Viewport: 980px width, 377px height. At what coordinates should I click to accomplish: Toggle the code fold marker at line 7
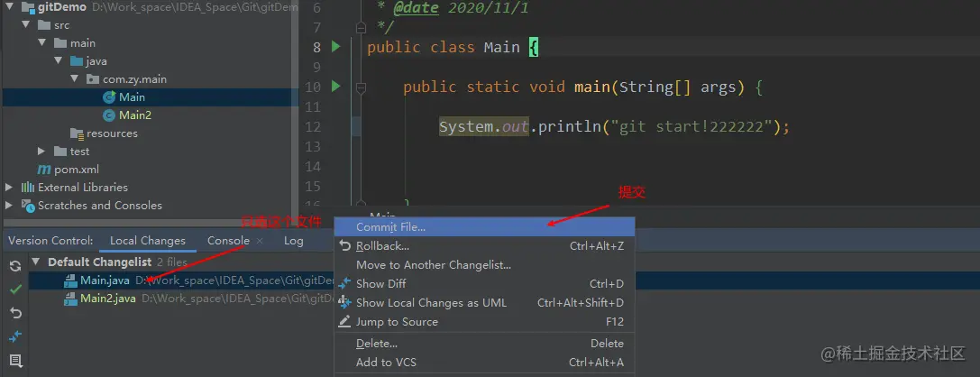click(360, 28)
